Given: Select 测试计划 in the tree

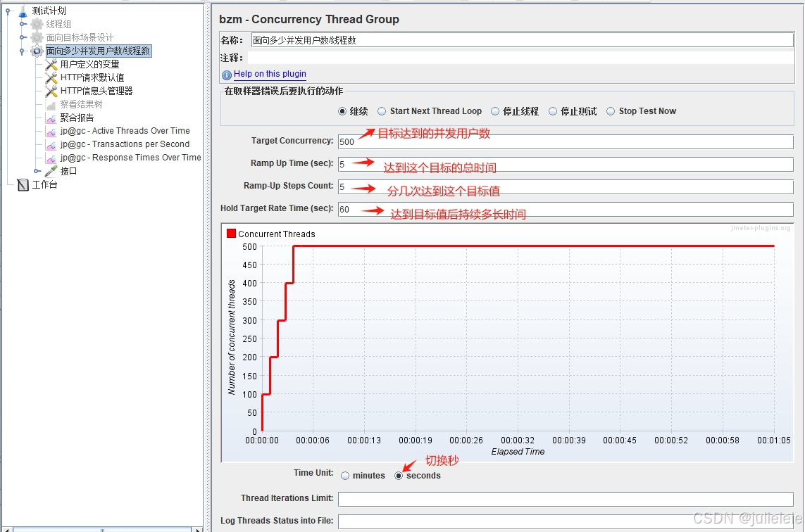Looking at the screenshot, I should coord(49,11).
